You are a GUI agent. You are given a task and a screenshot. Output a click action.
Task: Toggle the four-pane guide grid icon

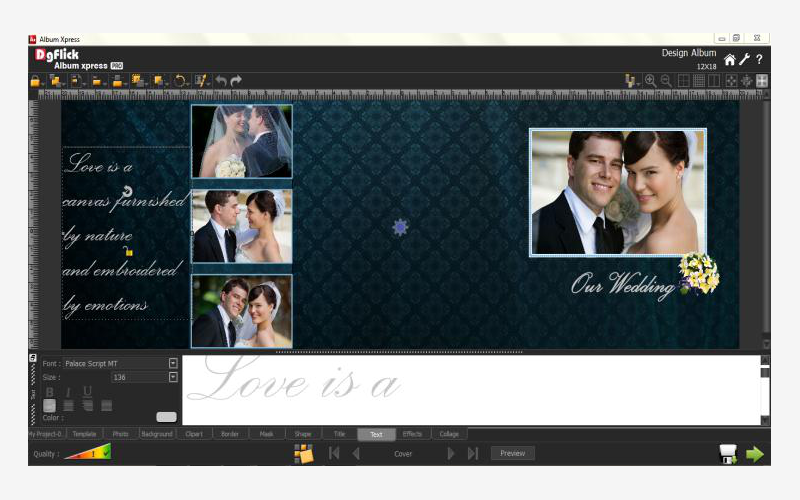(683, 81)
